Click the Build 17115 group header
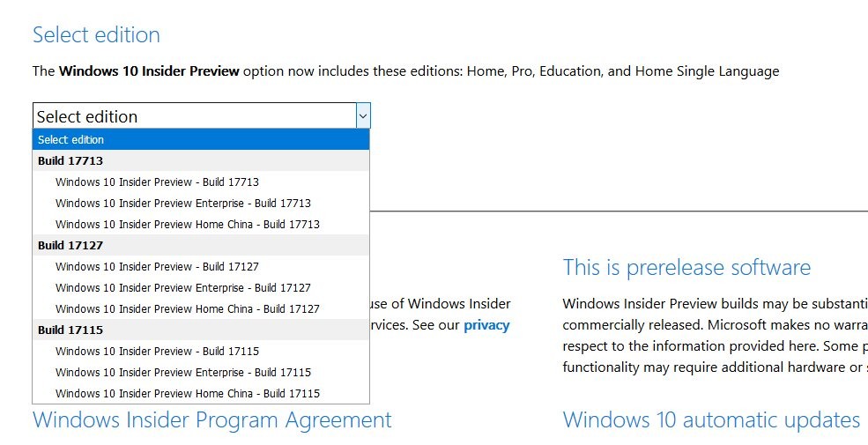Image resolution: width=868 pixels, height=445 pixels. pyautogui.click(x=70, y=330)
